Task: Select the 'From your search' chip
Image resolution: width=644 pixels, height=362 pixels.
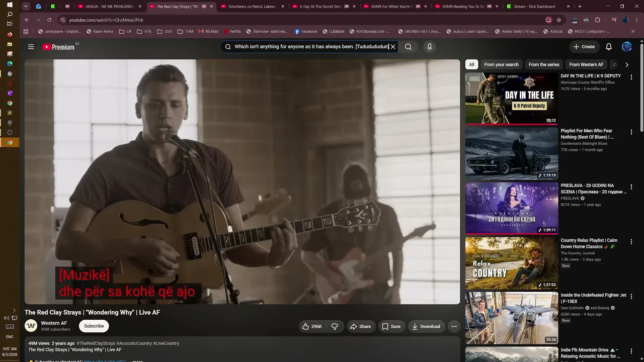Action: (x=501, y=64)
